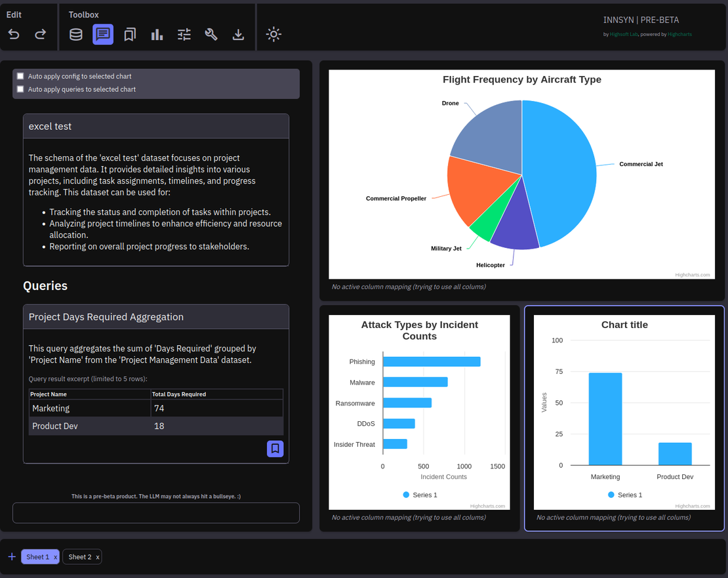
Task: Open the bar chart tool icon
Action: click(x=157, y=35)
